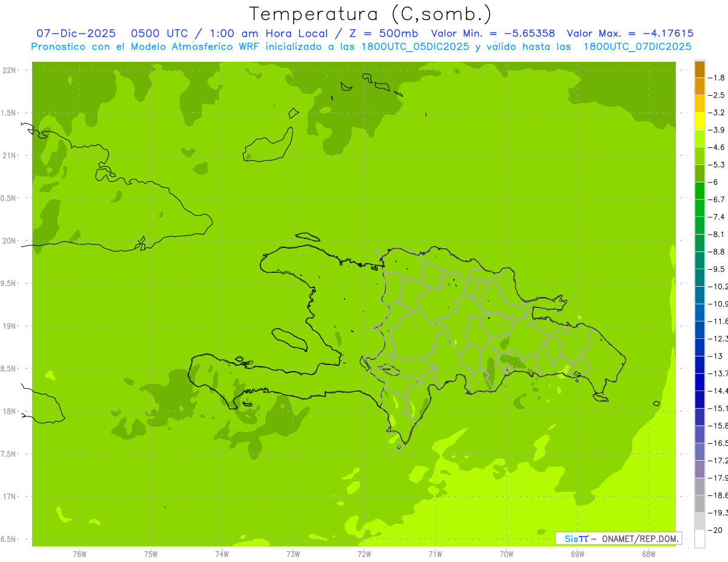Viewport: 728px width, 562px height.
Task: Click the '-20' colorbar value
Action: pos(716,530)
